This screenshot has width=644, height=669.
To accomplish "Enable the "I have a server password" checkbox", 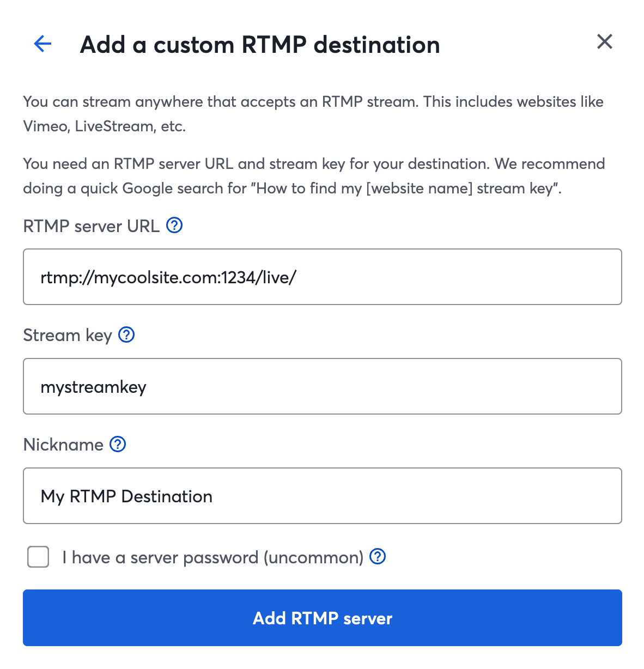I will 38,557.
